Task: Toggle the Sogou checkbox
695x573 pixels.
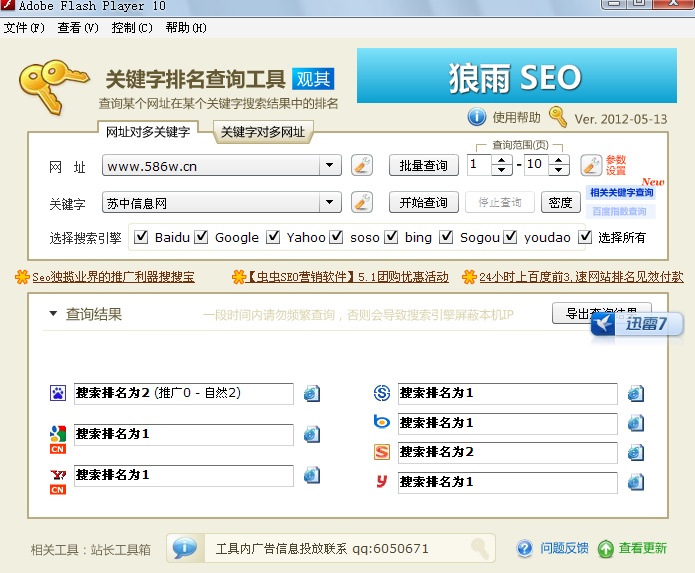Action: [x=446, y=237]
